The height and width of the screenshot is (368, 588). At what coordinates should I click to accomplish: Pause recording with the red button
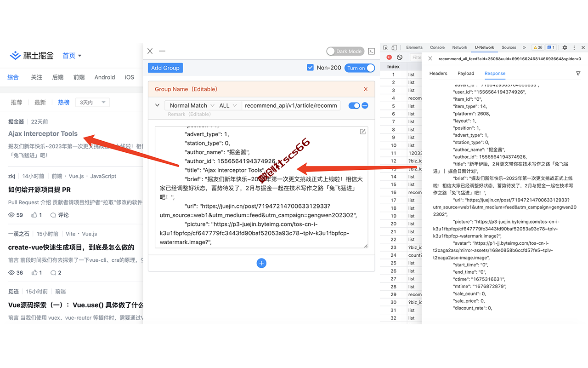click(389, 57)
